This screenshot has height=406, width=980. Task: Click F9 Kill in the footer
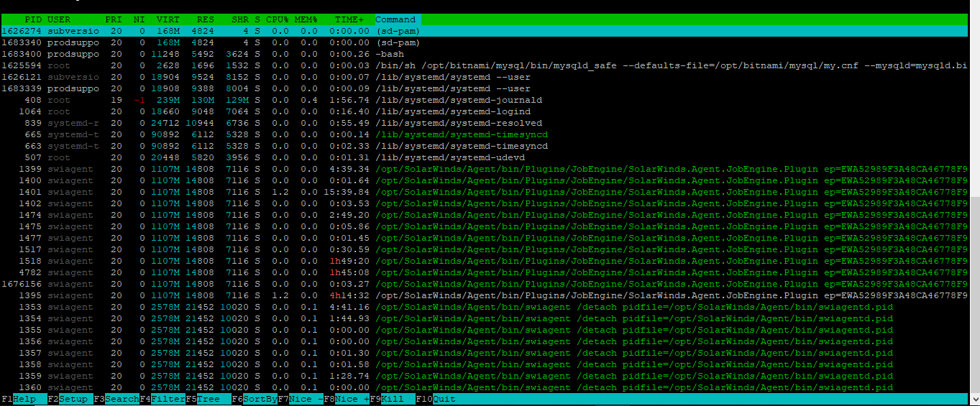pos(392,399)
